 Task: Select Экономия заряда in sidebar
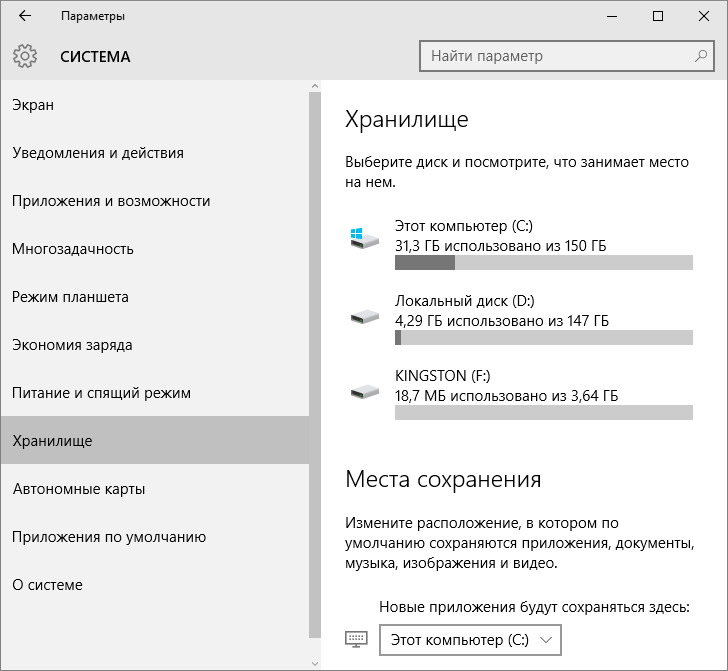(72, 345)
